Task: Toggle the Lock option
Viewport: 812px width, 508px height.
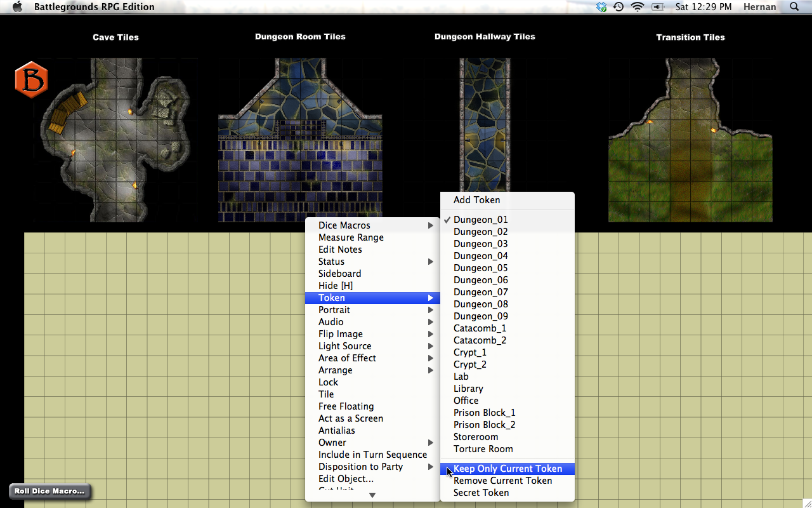Action: 372,382
